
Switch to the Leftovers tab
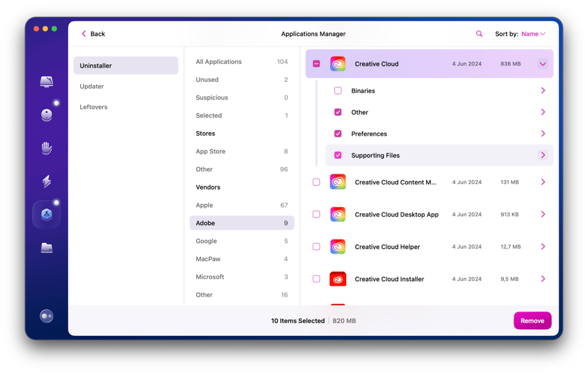[x=93, y=107]
